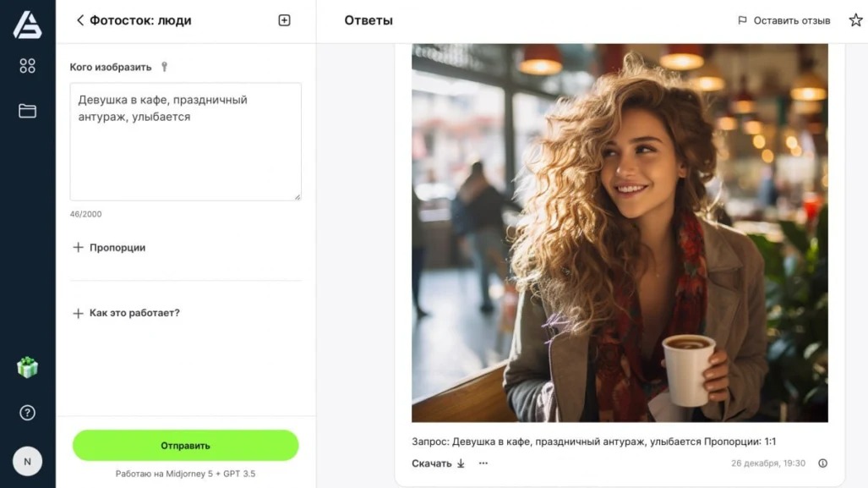Screen dimensions: 868x488
Task: Open the gift box icon
Action: (x=27, y=367)
